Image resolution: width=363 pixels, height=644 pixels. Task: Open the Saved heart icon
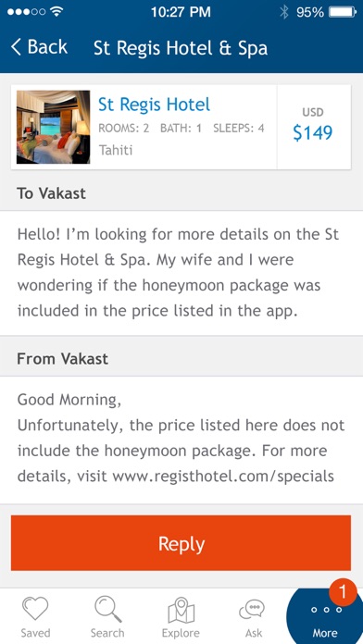35,608
